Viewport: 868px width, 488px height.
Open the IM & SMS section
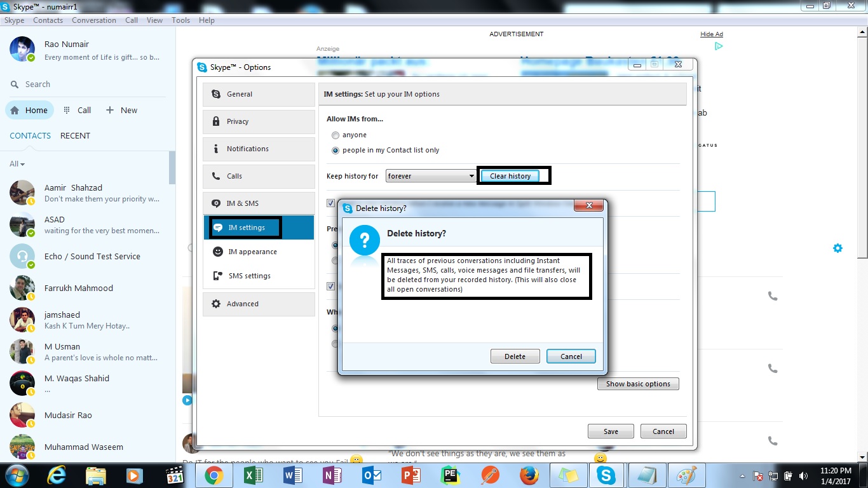point(259,203)
